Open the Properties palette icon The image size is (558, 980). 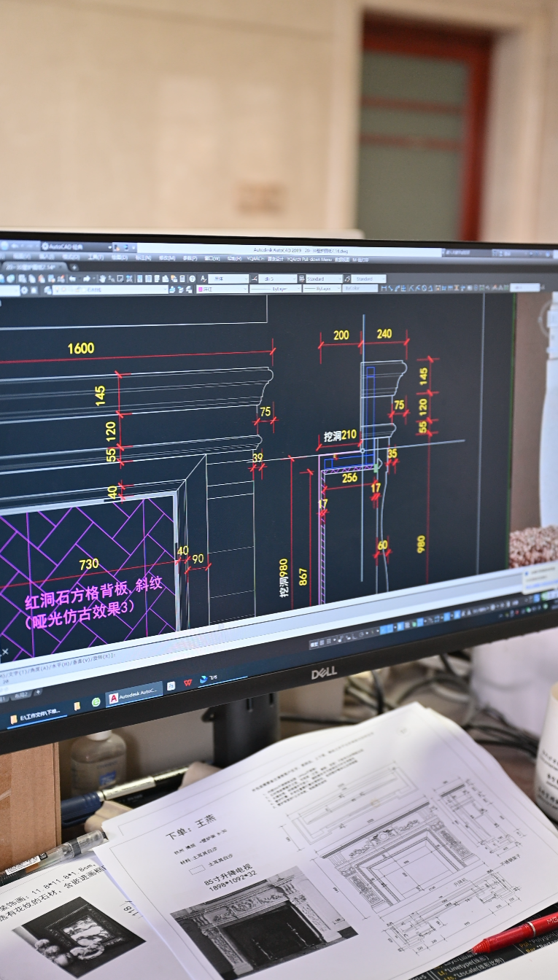[x=139, y=279]
